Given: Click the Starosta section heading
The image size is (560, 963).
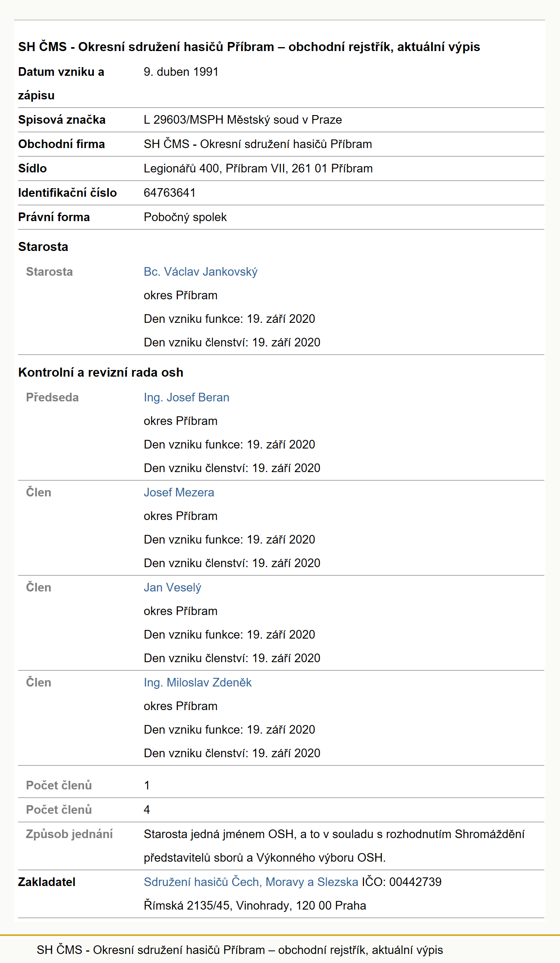Looking at the screenshot, I should coord(43,247).
